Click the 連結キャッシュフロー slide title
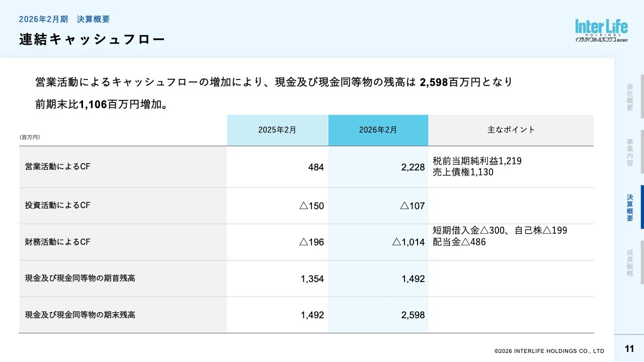 pyautogui.click(x=92, y=39)
